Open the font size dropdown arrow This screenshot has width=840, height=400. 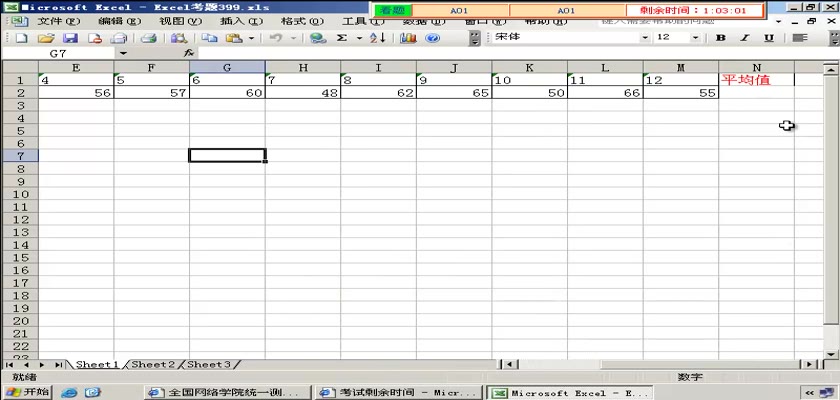(x=695, y=38)
